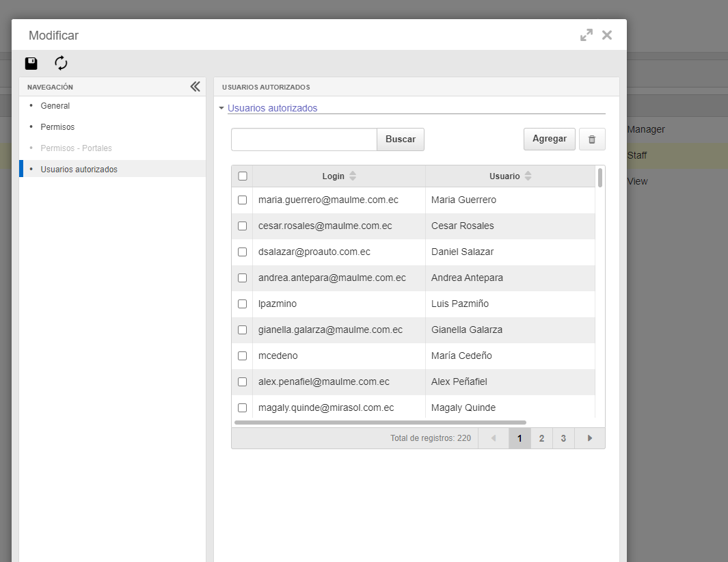Click the refresh arrows icon
The width and height of the screenshot is (728, 562).
(x=61, y=63)
